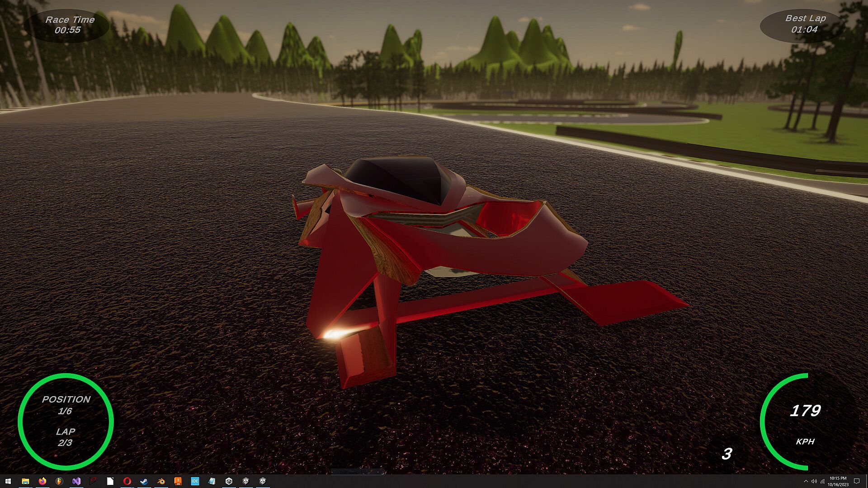Image resolution: width=868 pixels, height=488 pixels.
Task: Open the volume control speaker icon
Action: click(814, 481)
